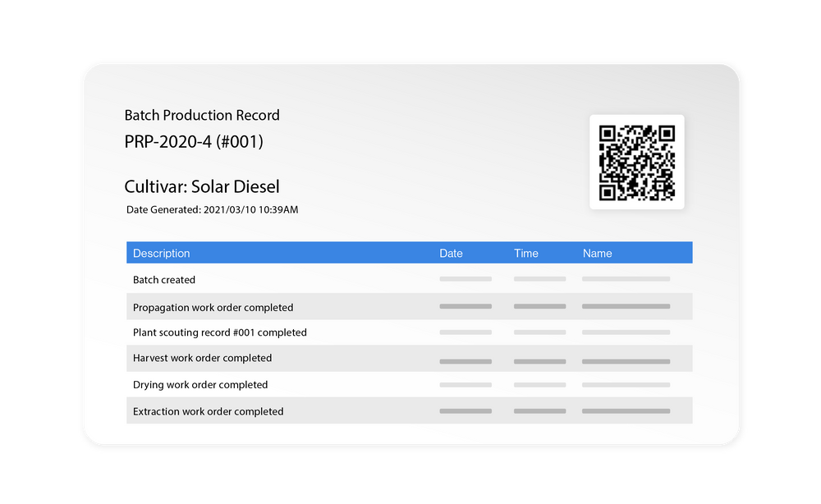Click the Date Generated timestamp
This screenshot has width=821, height=504.
tap(212, 209)
